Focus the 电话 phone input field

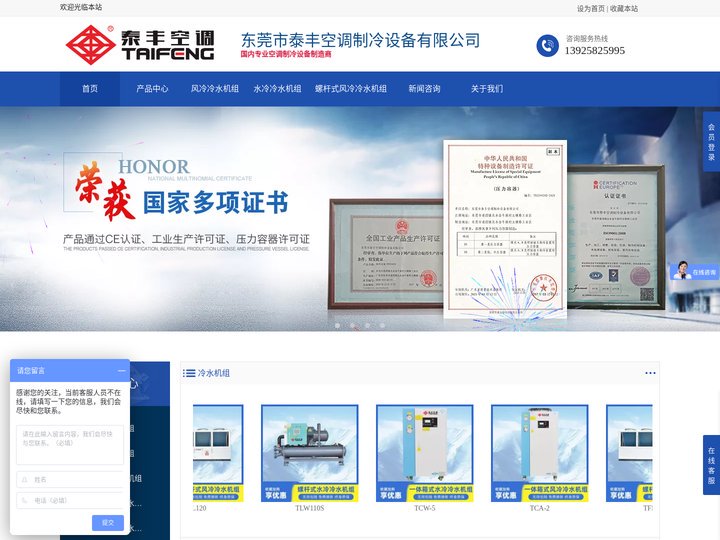click(x=70, y=501)
